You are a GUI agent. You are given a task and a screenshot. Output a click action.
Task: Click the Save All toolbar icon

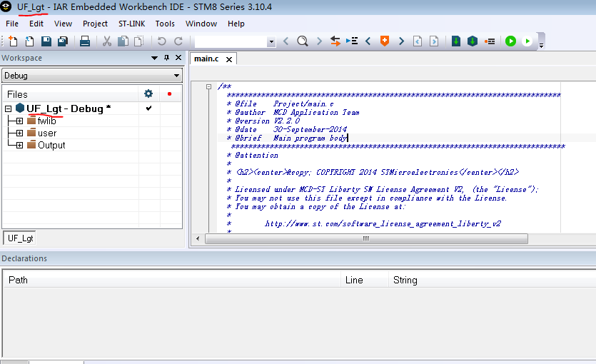click(63, 41)
